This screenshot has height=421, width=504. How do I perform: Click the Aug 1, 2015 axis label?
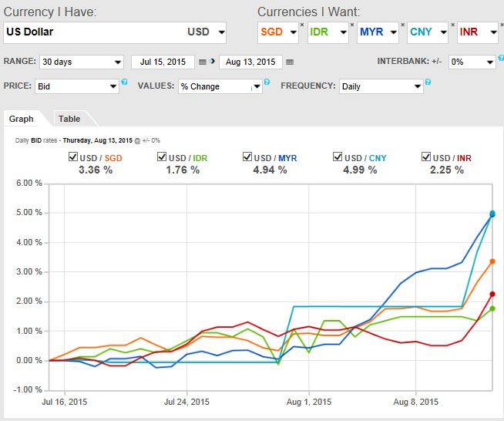point(309,402)
